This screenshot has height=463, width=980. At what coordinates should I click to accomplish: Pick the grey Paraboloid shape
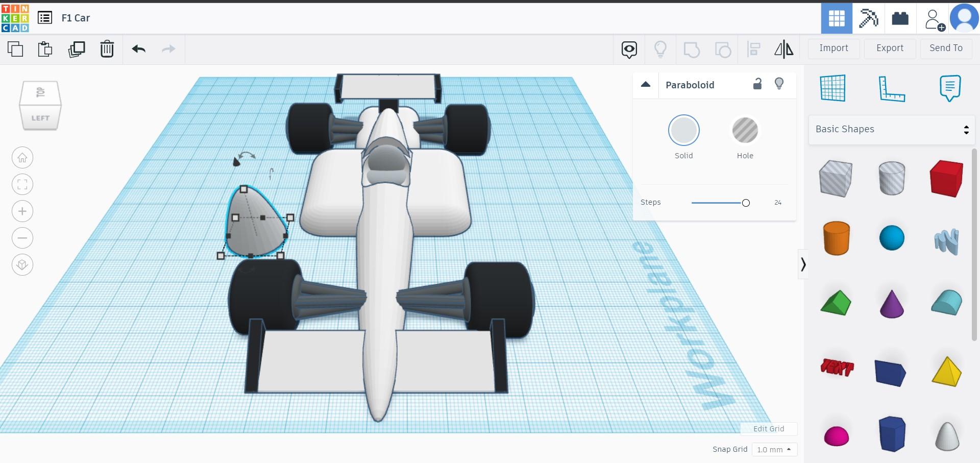[946, 436]
